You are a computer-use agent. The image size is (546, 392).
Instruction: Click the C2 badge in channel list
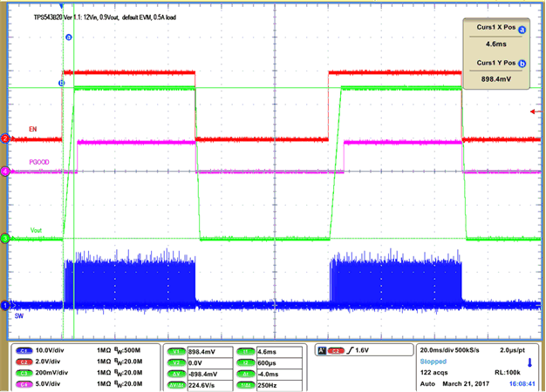24,362
